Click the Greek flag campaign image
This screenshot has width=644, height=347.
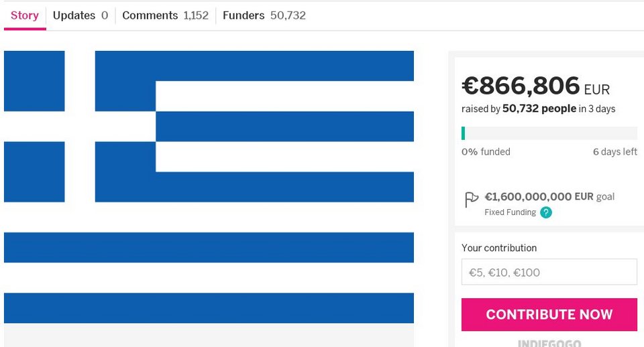click(x=209, y=187)
